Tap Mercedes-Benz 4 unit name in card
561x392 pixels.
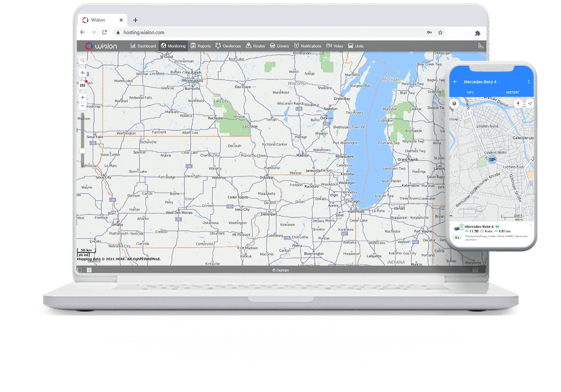pyautogui.click(x=479, y=226)
